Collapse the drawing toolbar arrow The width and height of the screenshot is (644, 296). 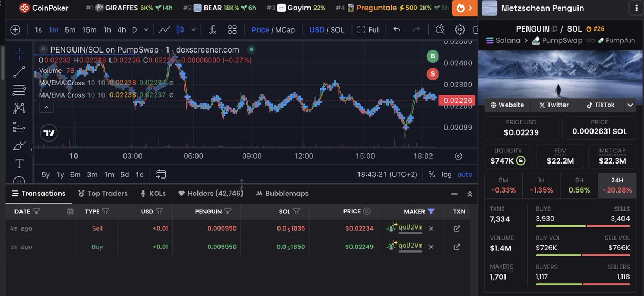click(x=31, y=151)
